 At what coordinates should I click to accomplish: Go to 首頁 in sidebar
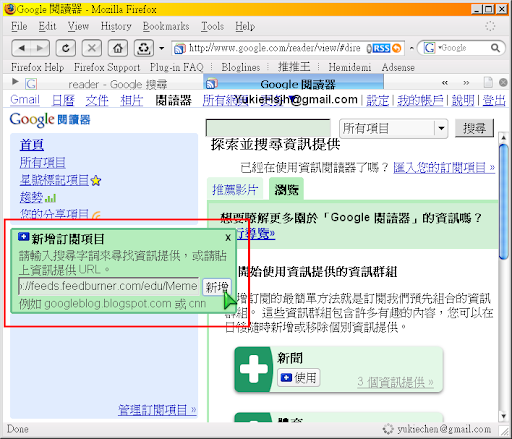[x=32, y=145]
